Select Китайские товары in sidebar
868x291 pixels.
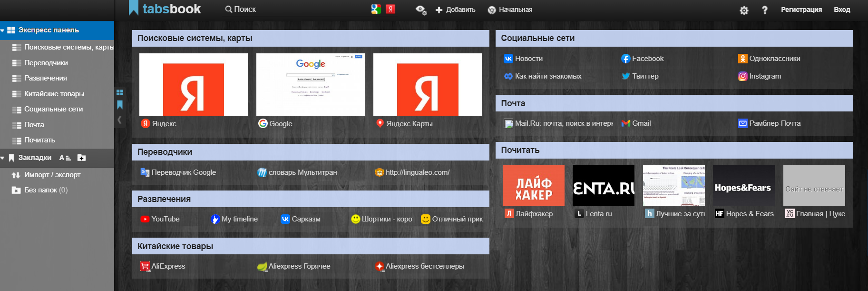click(x=48, y=94)
